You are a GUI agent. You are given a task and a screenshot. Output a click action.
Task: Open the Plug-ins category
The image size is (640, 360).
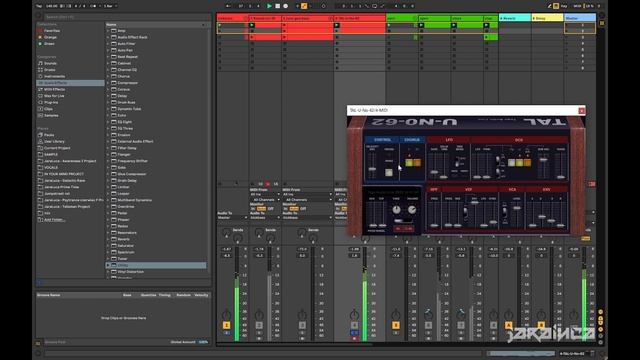coord(51,102)
